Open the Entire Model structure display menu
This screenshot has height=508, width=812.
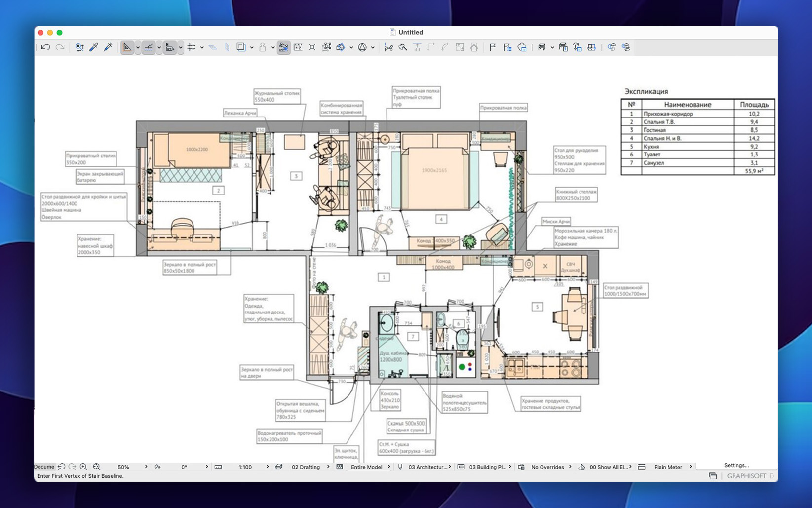366,467
